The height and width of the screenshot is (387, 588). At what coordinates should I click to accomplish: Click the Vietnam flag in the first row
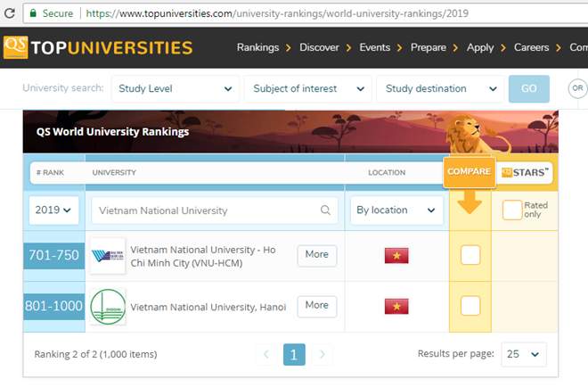click(396, 256)
